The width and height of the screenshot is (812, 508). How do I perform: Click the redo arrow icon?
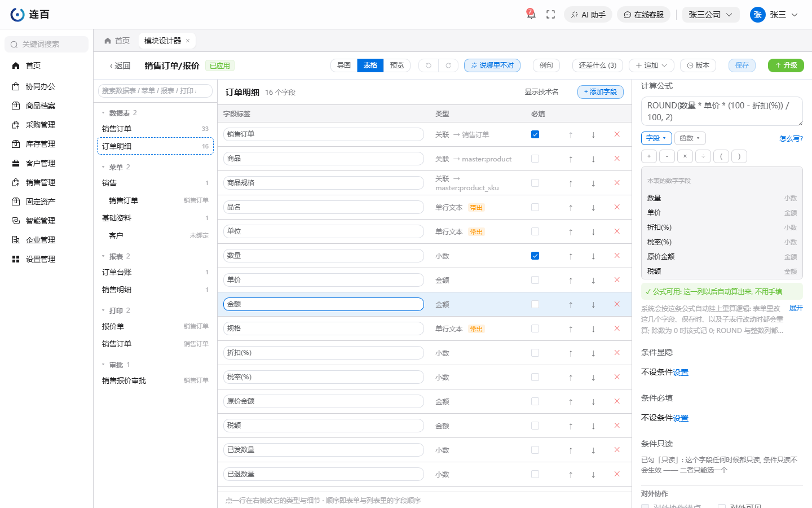[448, 65]
